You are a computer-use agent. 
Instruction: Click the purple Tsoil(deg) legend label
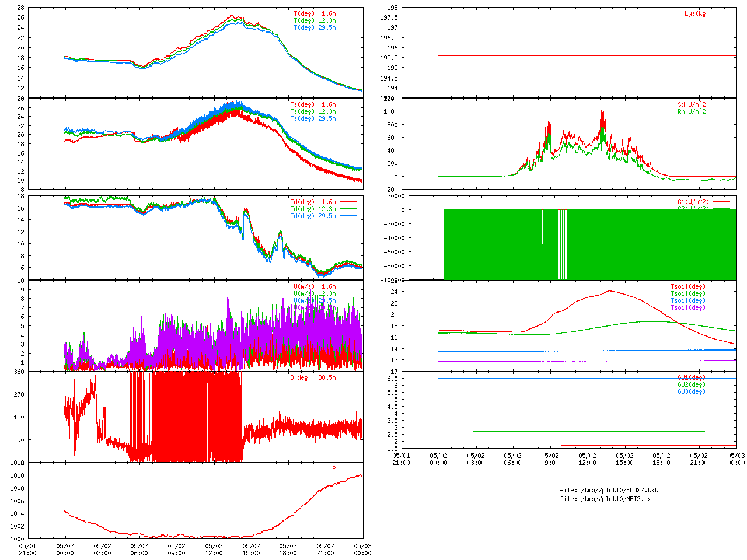pyautogui.click(x=688, y=307)
